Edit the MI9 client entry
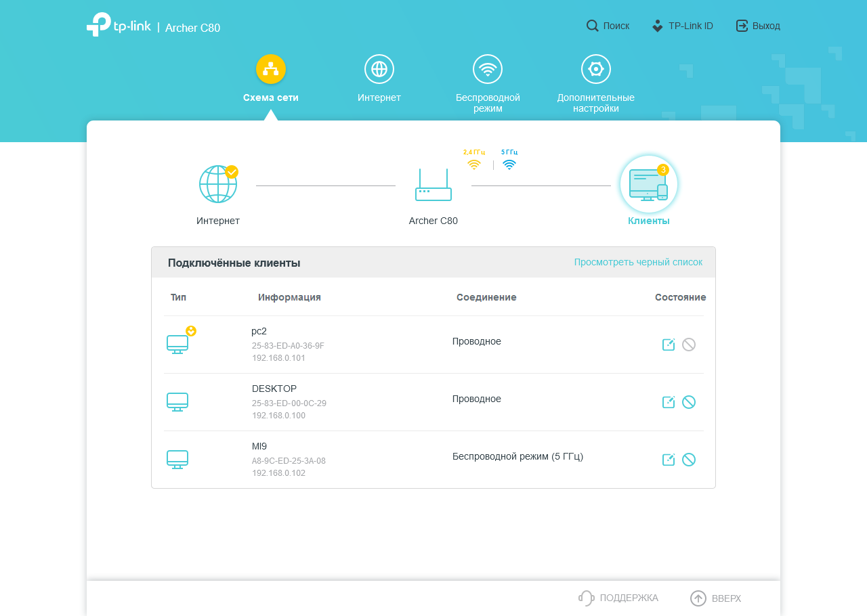867x616 pixels. tap(669, 460)
